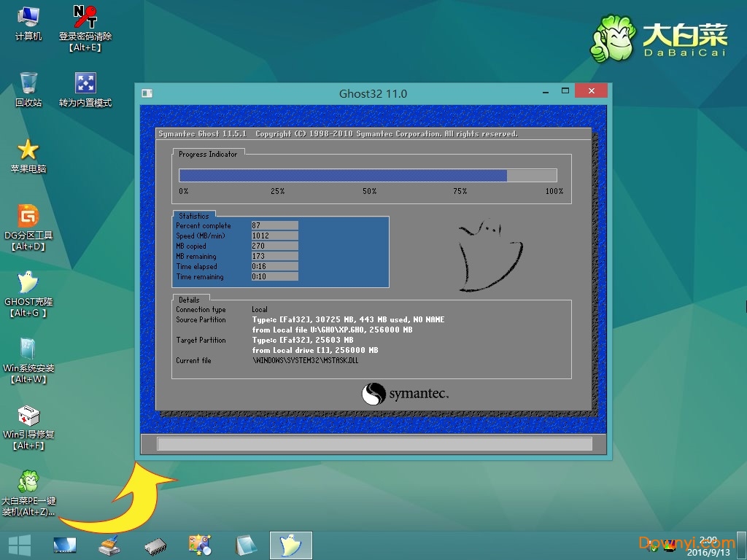The width and height of the screenshot is (747, 560).
Task: Open the Ghost32 window system menu icon
Action: point(147,93)
